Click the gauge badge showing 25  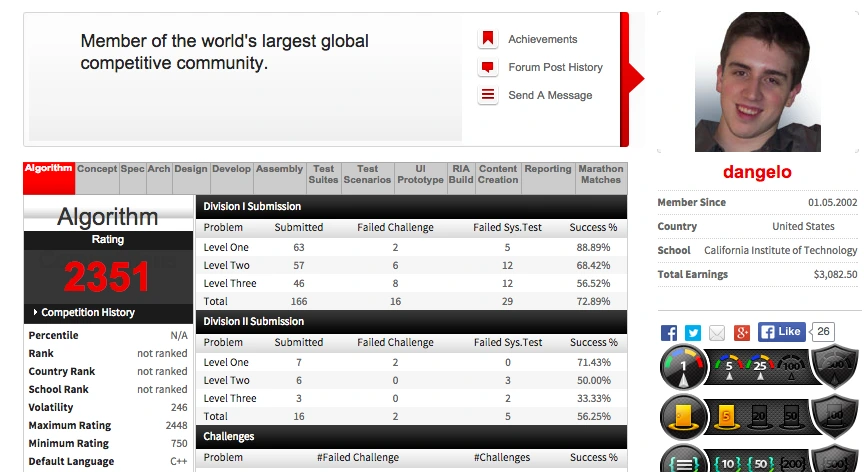click(760, 367)
